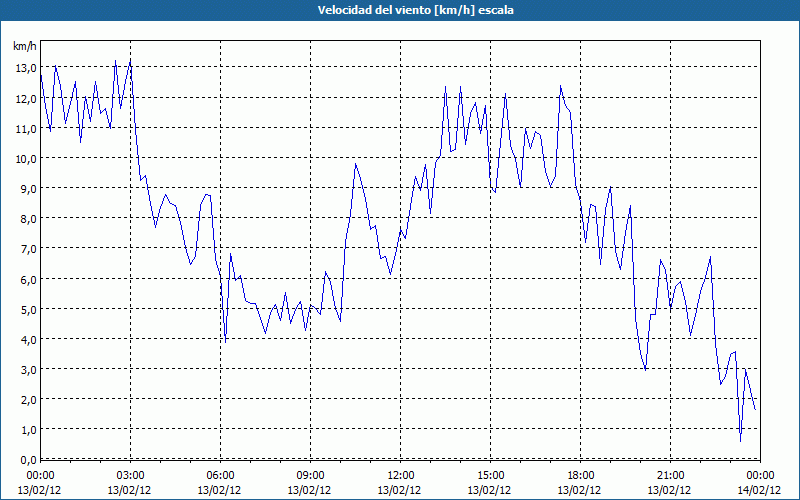Select the "13/02/12" date under 15:00

489,490
